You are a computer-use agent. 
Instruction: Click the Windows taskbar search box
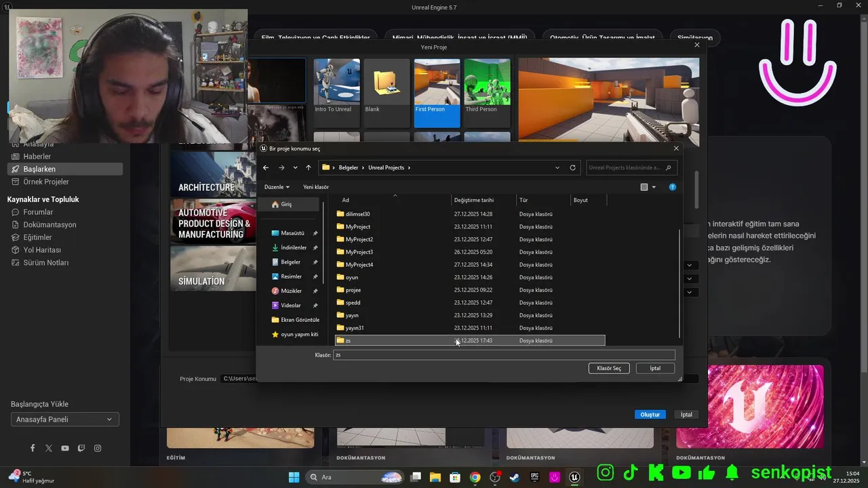pos(356,477)
